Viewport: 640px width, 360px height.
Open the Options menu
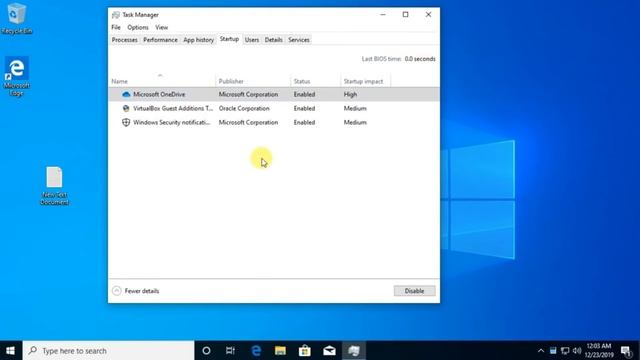138,27
